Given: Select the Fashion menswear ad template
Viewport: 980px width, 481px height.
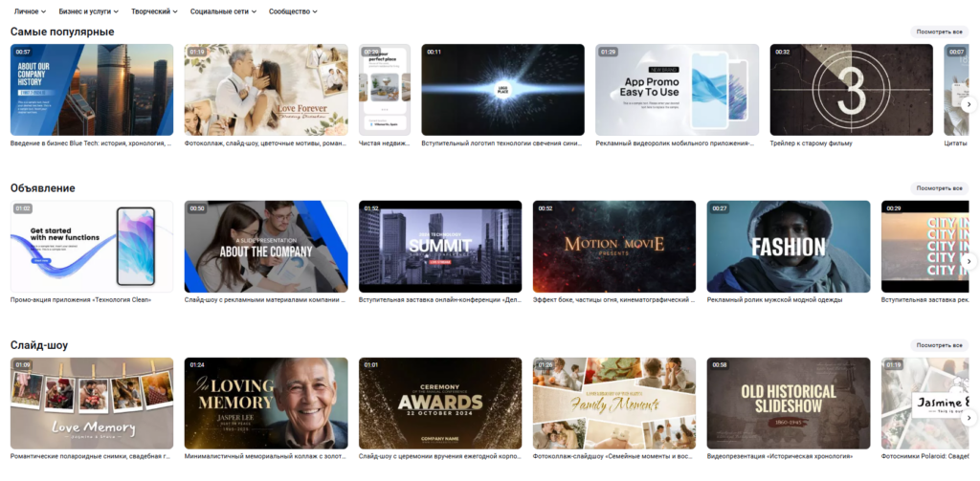Looking at the screenshot, I should point(789,247).
